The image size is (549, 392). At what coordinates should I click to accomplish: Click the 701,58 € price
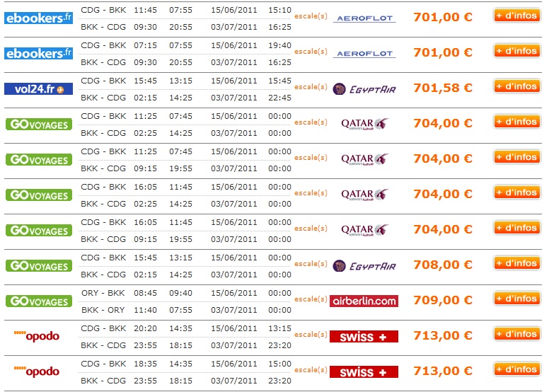point(442,88)
